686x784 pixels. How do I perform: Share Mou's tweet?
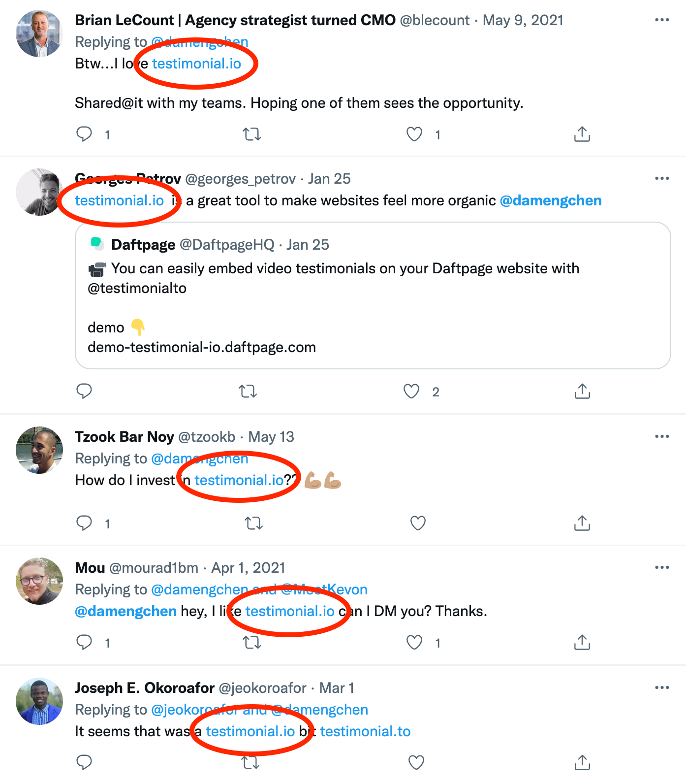click(x=582, y=642)
